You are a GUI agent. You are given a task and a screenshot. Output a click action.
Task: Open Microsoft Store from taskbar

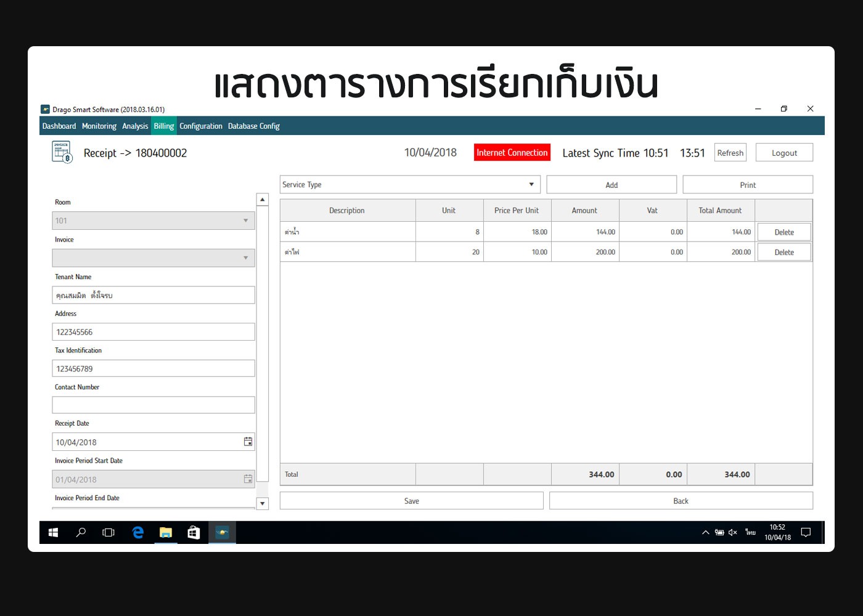click(194, 533)
